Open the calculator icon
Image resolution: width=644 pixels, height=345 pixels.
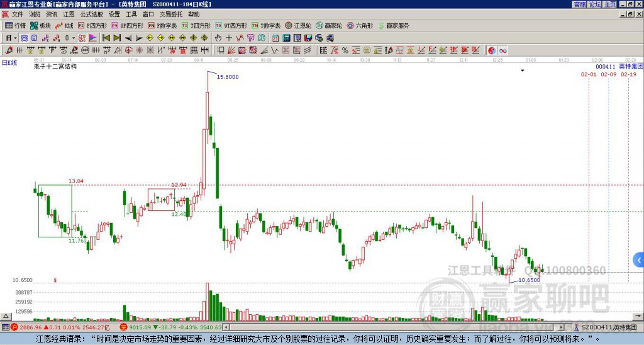(x=287, y=38)
